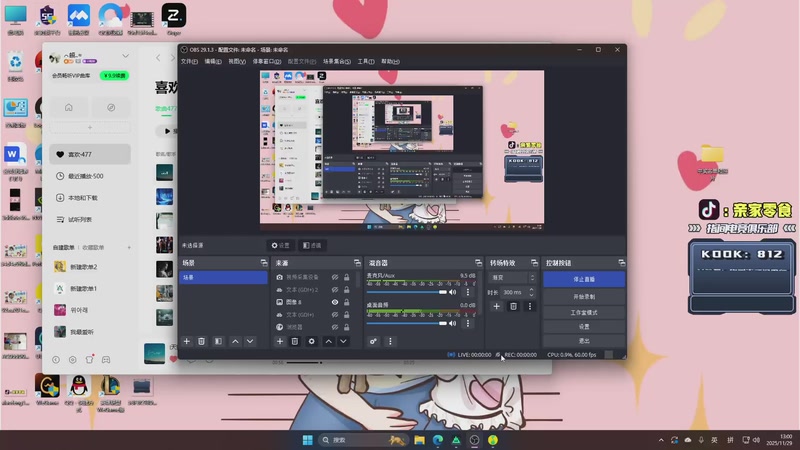
Task: Unlock the 文本 (GDI+) 2 source
Action: pos(346,290)
